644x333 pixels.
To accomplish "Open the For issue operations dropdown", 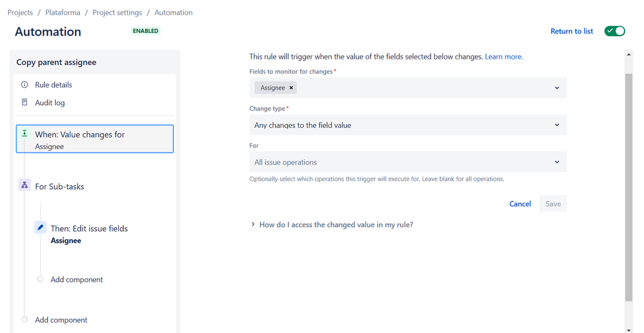I will [408, 162].
